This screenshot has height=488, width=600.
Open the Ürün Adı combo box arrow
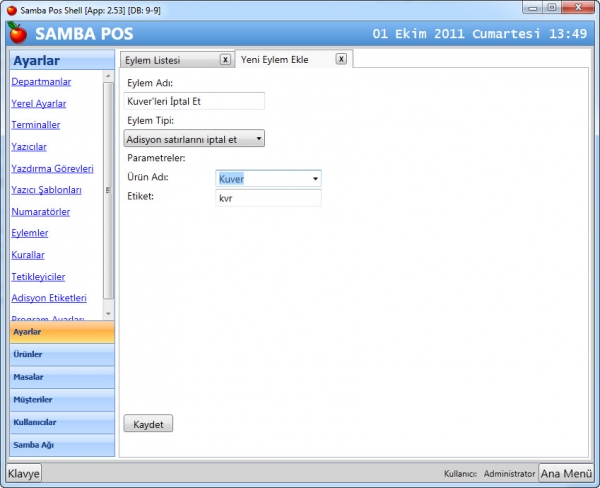pyautogui.click(x=315, y=179)
